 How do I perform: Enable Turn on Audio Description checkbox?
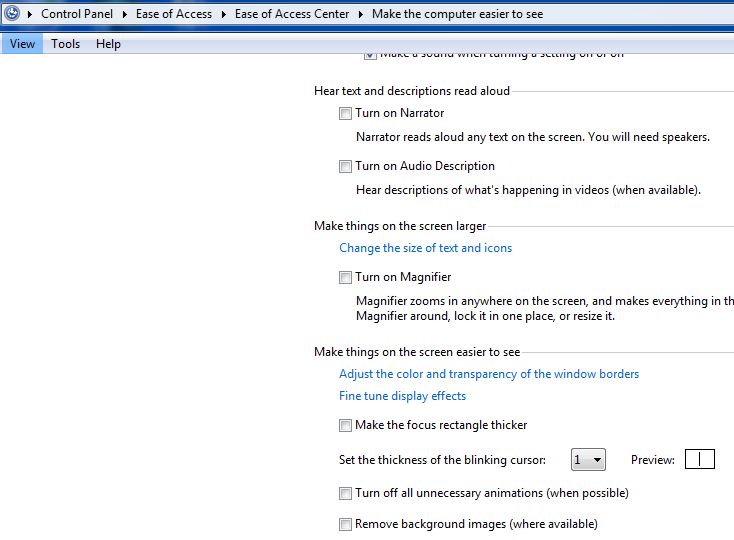[x=345, y=167]
